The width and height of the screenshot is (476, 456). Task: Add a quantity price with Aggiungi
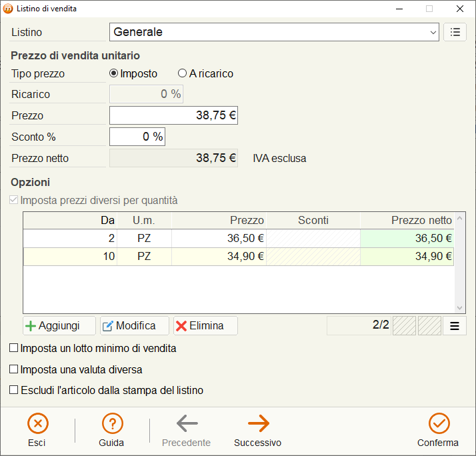[x=59, y=326]
